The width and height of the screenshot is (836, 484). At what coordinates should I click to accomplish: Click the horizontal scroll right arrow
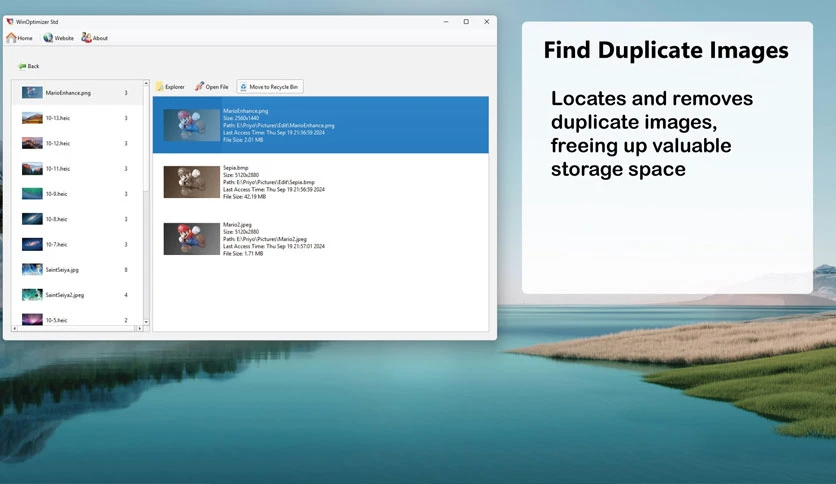click(x=140, y=328)
